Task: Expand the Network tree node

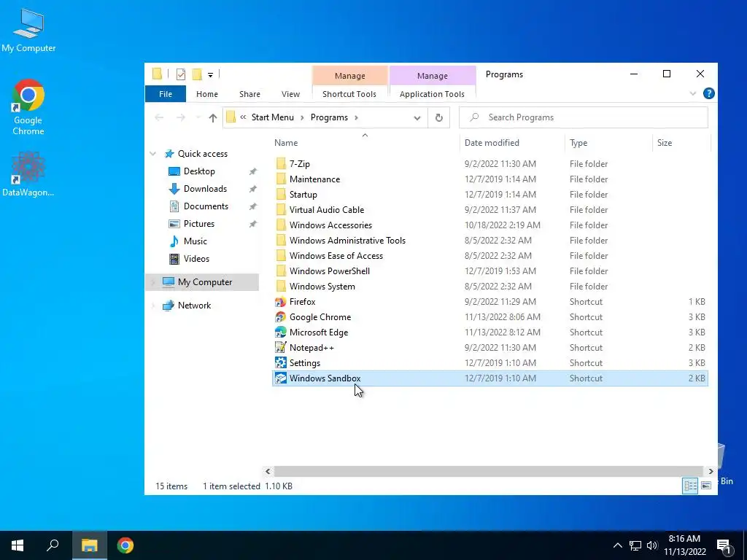Action: pos(153,306)
